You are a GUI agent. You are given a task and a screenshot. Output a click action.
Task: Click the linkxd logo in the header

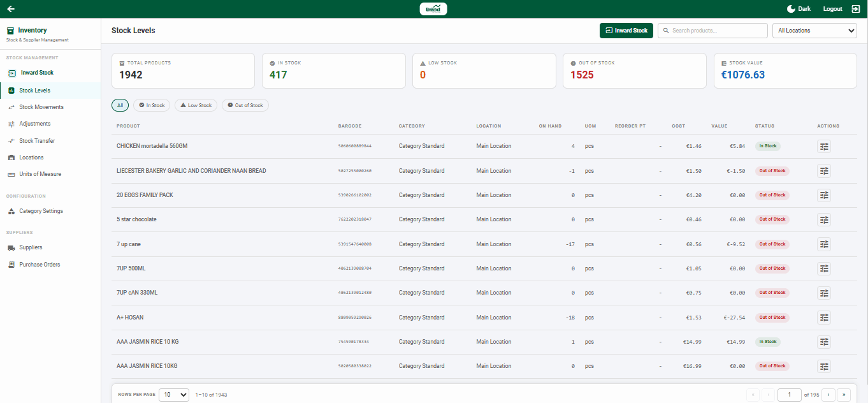(x=433, y=9)
